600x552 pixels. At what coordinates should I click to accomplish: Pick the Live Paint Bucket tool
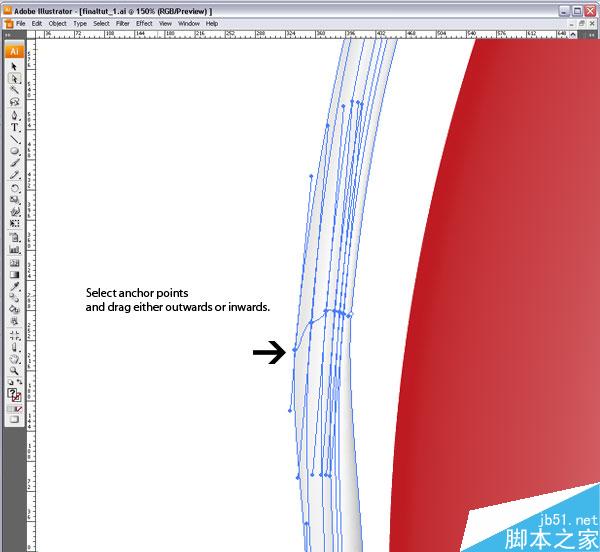14,309
